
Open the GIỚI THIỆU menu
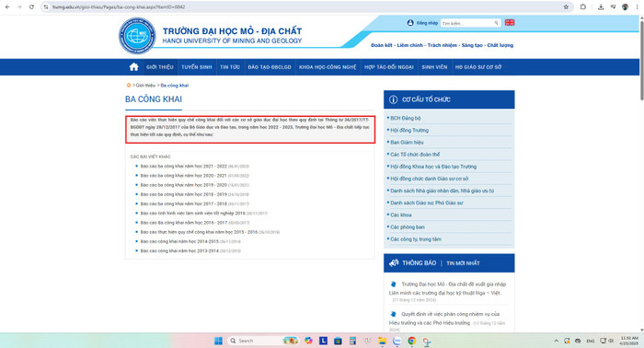[x=160, y=67]
